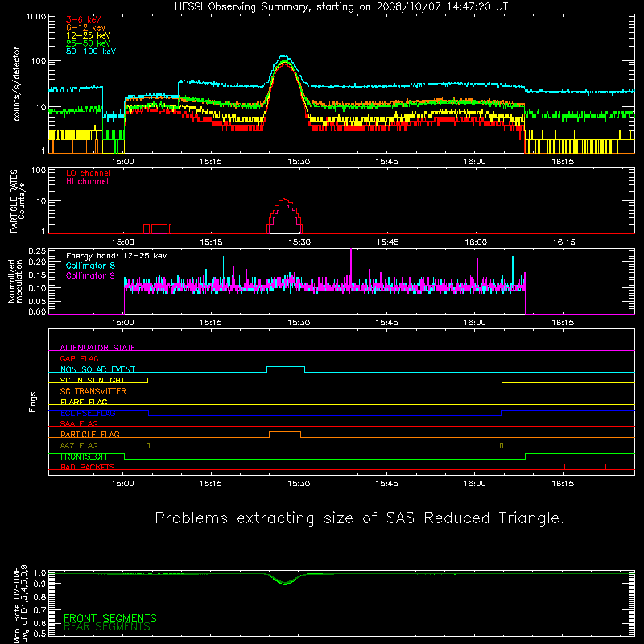This screenshot has width=644, height=644.
Task: Click the FLARE_FLAG label
Action: click(x=84, y=402)
